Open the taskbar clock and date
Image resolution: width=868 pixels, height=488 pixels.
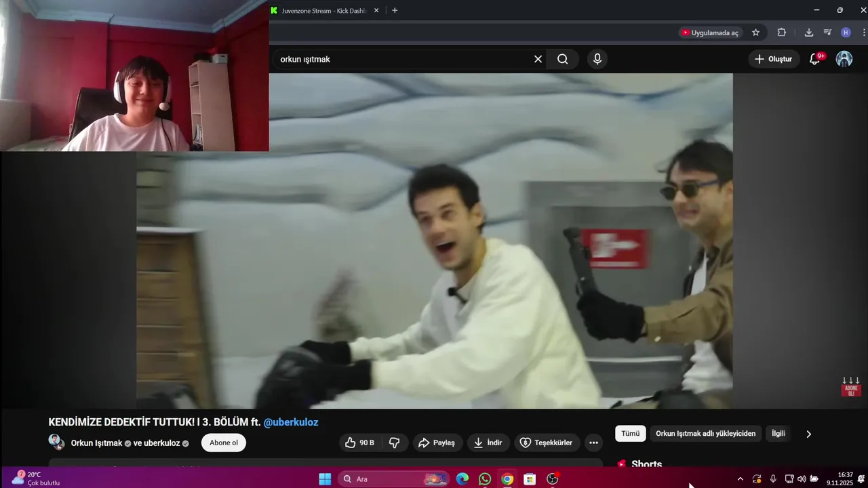(840, 479)
